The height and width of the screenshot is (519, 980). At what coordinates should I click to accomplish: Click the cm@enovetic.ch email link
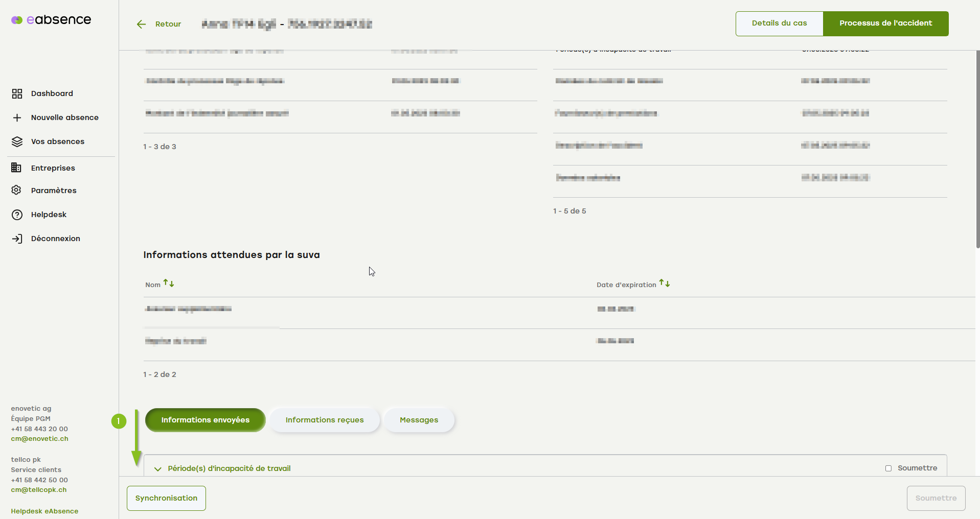(x=39, y=439)
